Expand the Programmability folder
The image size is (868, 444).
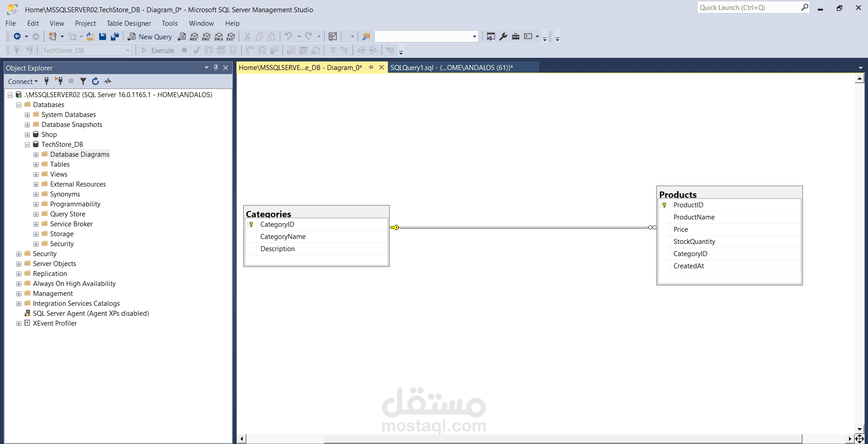[36, 204]
